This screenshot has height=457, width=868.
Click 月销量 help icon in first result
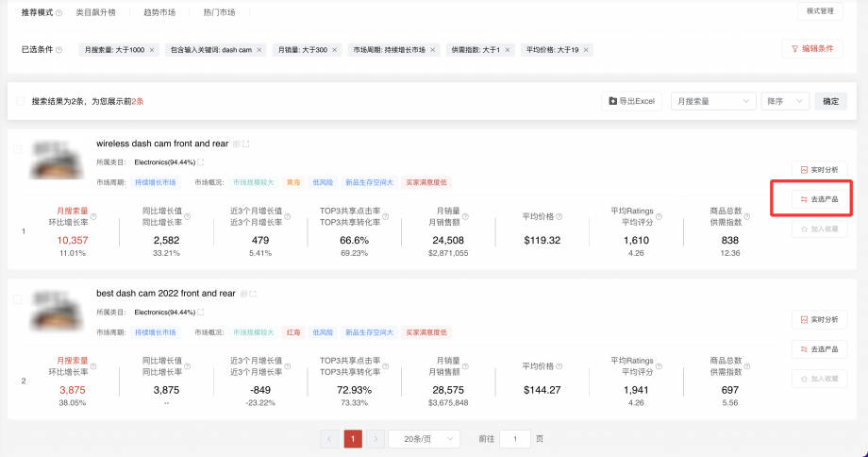click(465, 216)
